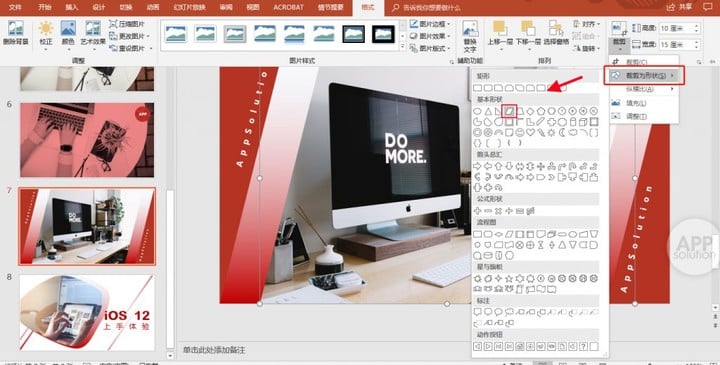
Task: Open the Selection Pane (选择窗格)
Action: click(x=556, y=33)
